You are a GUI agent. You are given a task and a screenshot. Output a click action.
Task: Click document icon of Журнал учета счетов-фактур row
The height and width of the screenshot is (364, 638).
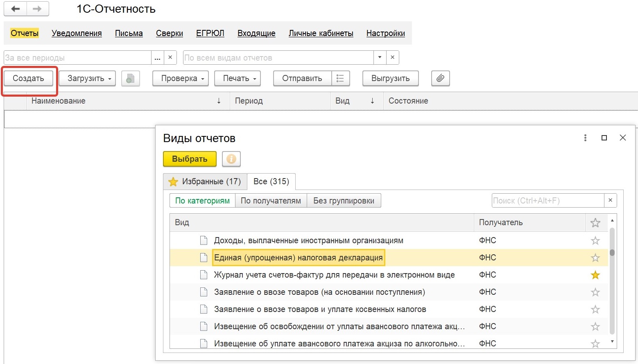204,275
